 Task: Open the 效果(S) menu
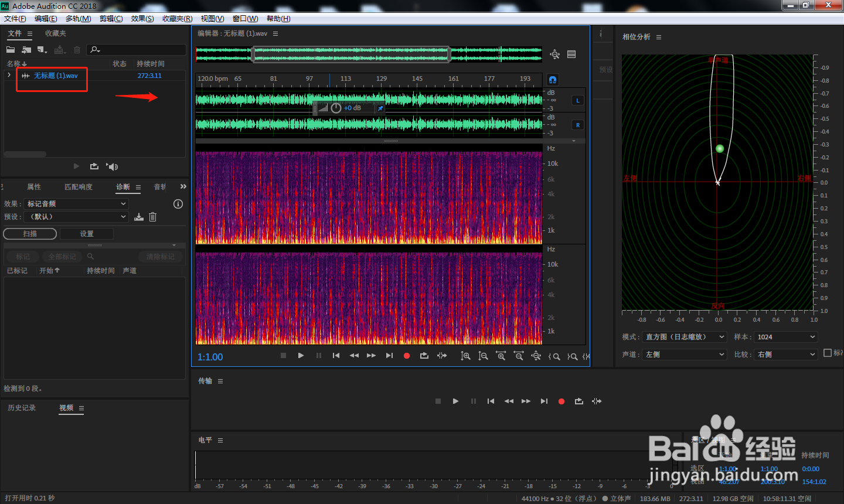(142, 19)
